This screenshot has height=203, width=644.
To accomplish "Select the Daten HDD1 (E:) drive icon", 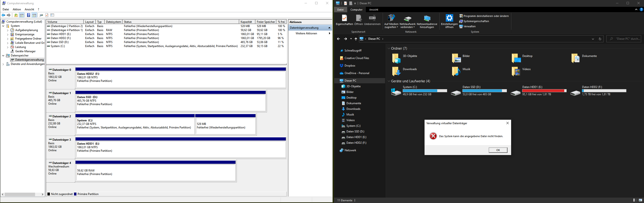I will 516,93.
